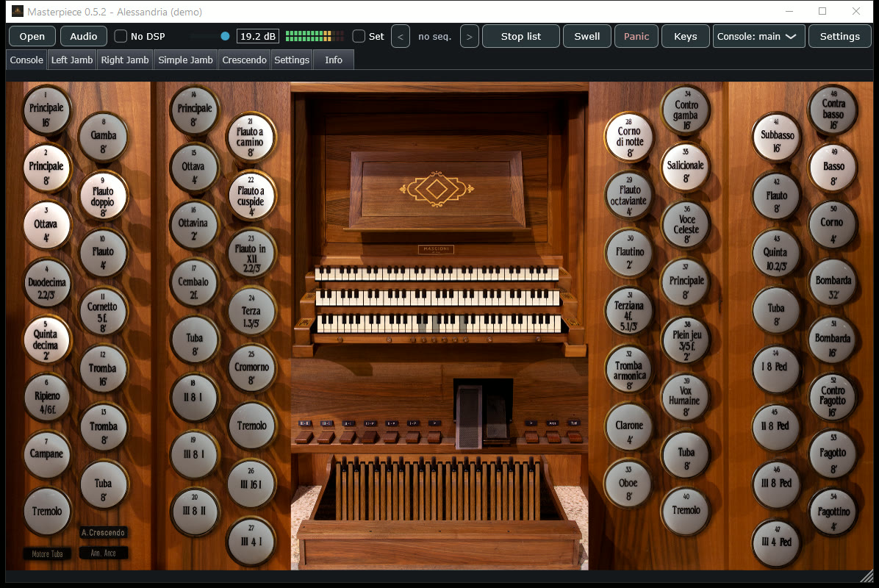Activate the III 16 I coupler knob
Screen dimensions: 879x588
(x=251, y=483)
